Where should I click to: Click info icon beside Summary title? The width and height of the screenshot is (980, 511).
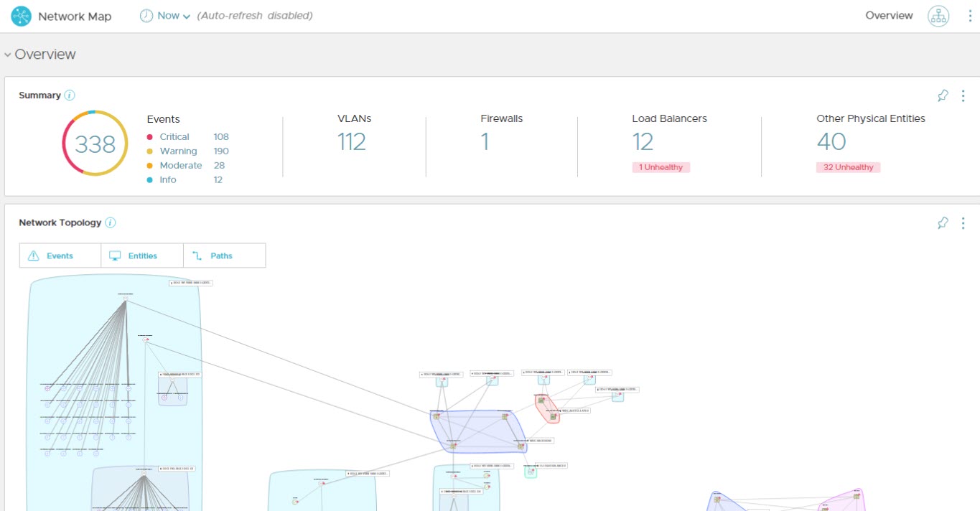pyautogui.click(x=70, y=95)
